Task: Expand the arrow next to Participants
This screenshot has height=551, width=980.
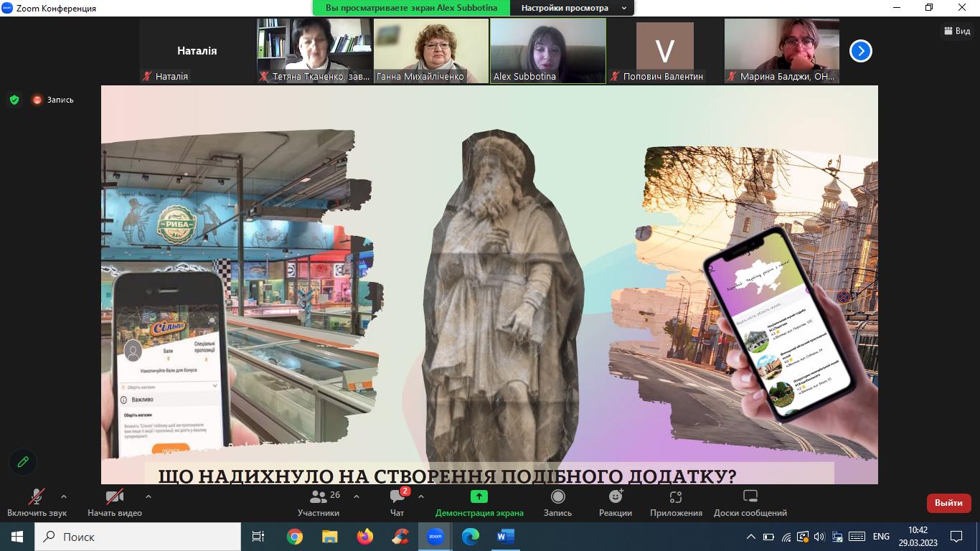Action: point(357,496)
